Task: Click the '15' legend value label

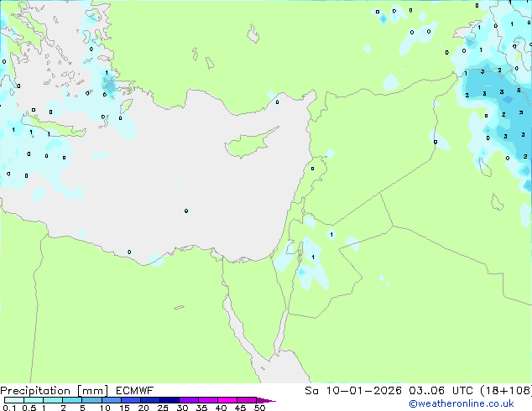Action: click(x=124, y=408)
